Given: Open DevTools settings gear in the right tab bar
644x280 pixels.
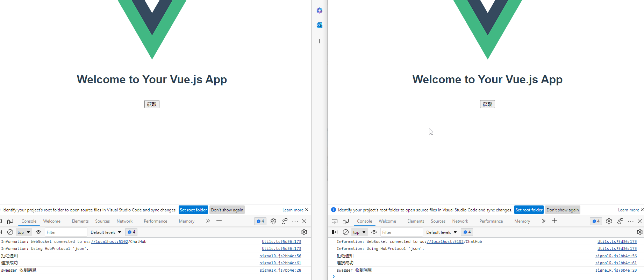Looking at the screenshot, I should tap(609, 221).
